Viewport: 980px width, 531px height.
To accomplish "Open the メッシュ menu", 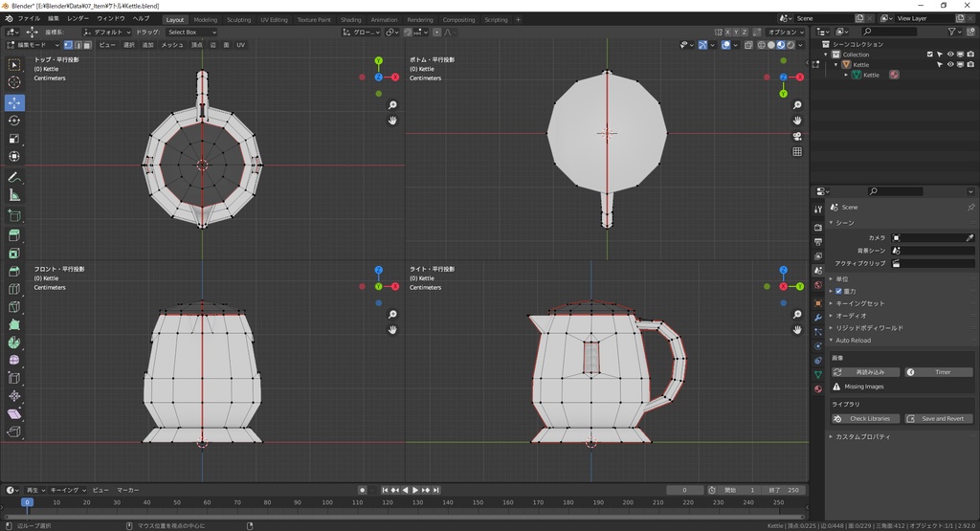I will tap(172, 45).
